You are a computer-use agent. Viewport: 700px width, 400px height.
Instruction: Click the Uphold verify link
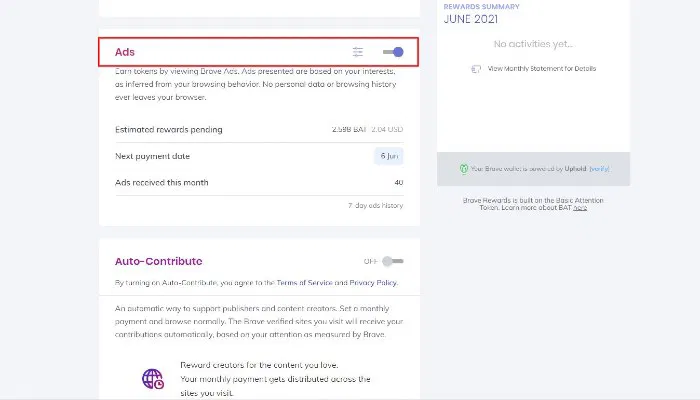pos(598,169)
